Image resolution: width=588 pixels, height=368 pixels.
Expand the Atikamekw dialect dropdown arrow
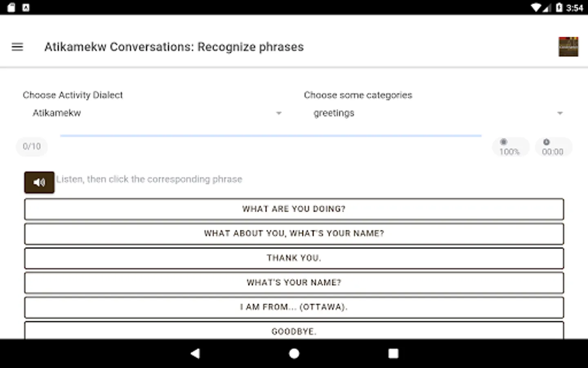tap(278, 113)
